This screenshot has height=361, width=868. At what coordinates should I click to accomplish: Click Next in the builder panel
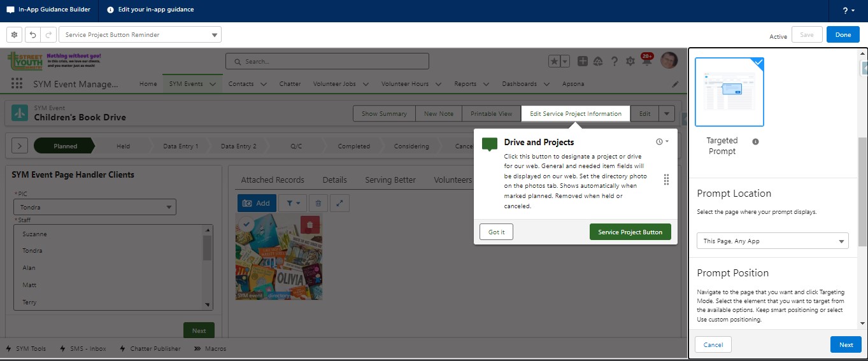pyautogui.click(x=846, y=344)
